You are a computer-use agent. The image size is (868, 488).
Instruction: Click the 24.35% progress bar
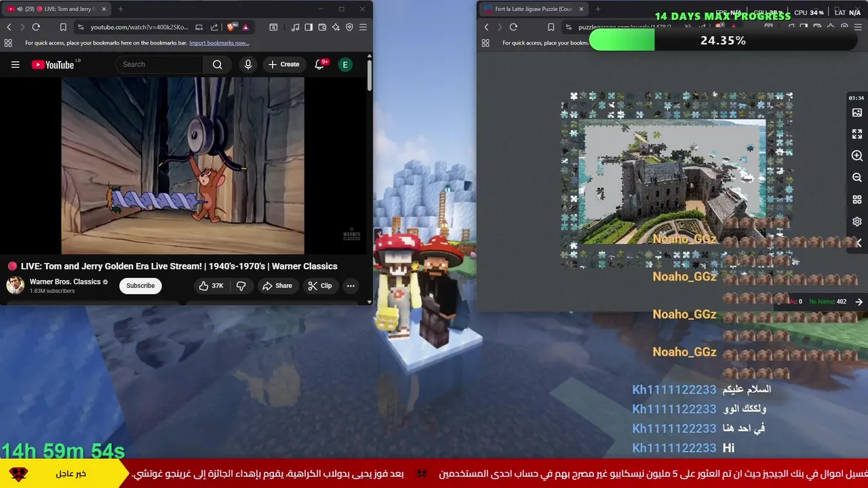(724, 41)
